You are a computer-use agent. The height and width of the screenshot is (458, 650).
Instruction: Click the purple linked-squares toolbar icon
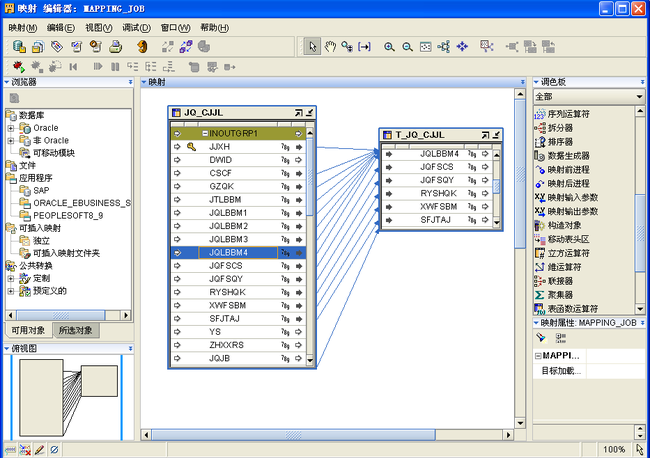(186, 46)
